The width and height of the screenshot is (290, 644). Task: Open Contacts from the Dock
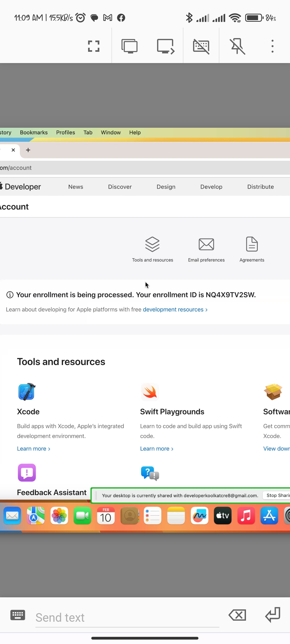point(130,515)
